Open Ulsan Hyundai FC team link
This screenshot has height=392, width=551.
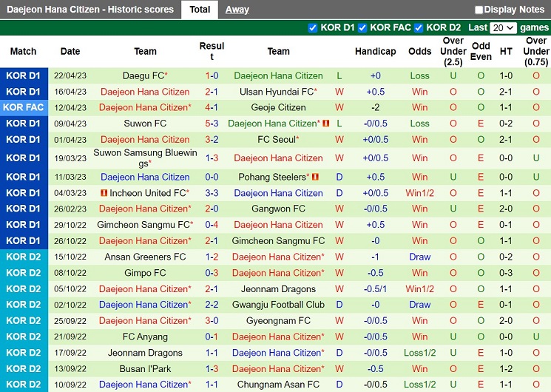(277, 92)
